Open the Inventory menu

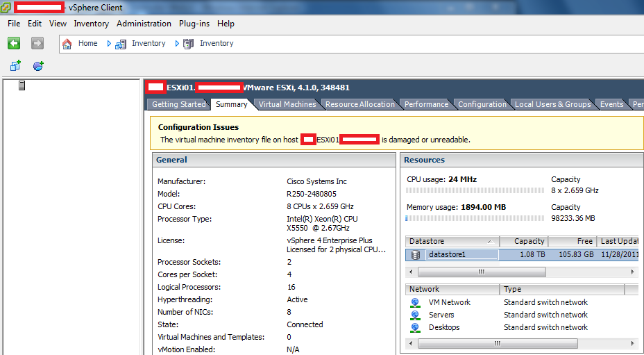pyautogui.click(x=91, y=24)
